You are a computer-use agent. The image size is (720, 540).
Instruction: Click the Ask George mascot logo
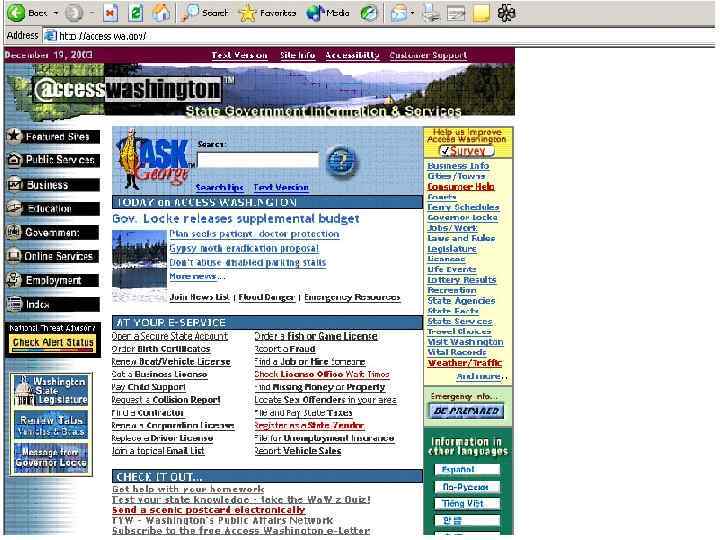tap(154, 160)
